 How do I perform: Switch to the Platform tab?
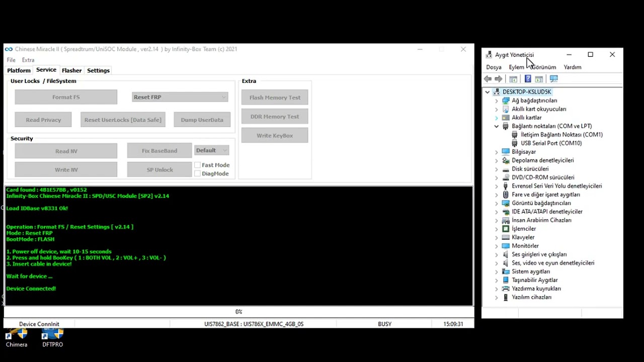(19, 70)
